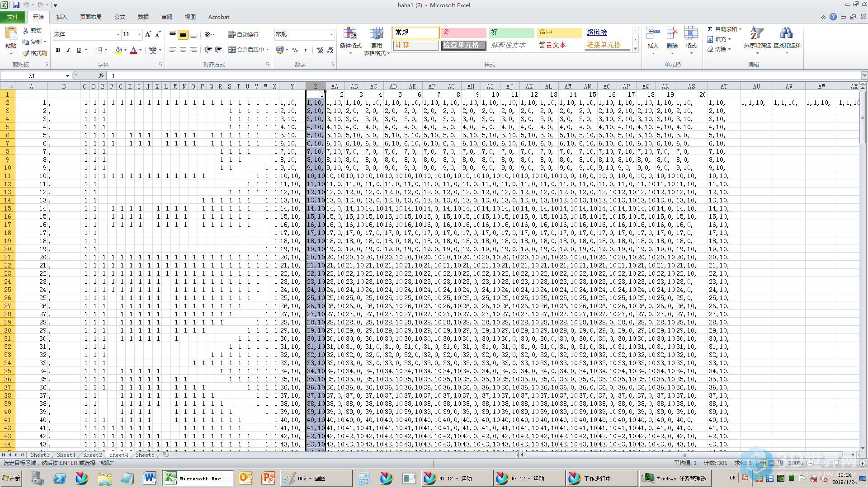Switch to the Data (数据) tab
The height and width of the screenshot is (488, 868).
tap(143, 17)
